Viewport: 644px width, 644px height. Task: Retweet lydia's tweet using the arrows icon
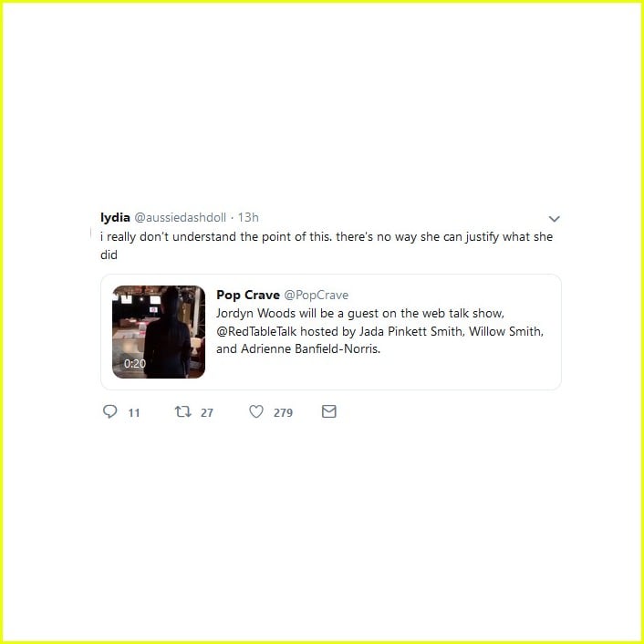tap(182, 411)
